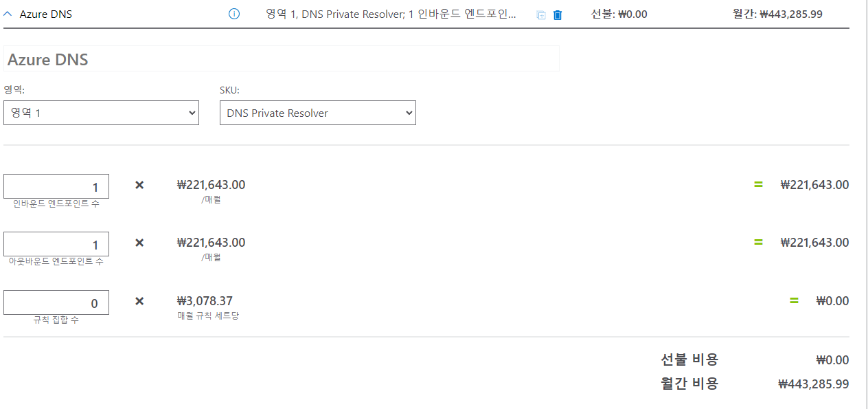This screenshot has height=409, width=868.
Task: Open the SKU dropdown showing DNS Private Resolver
Action: [318, 113]
